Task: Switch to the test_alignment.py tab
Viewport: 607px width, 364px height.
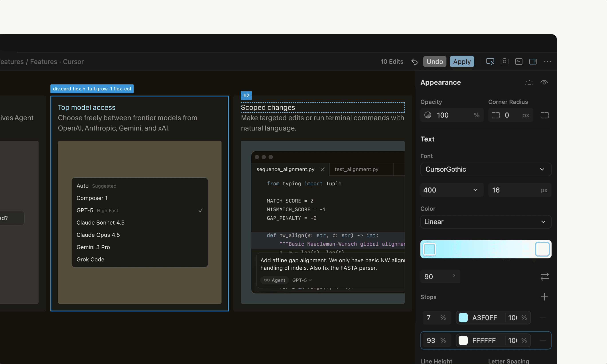Action: tap(356, 169)
